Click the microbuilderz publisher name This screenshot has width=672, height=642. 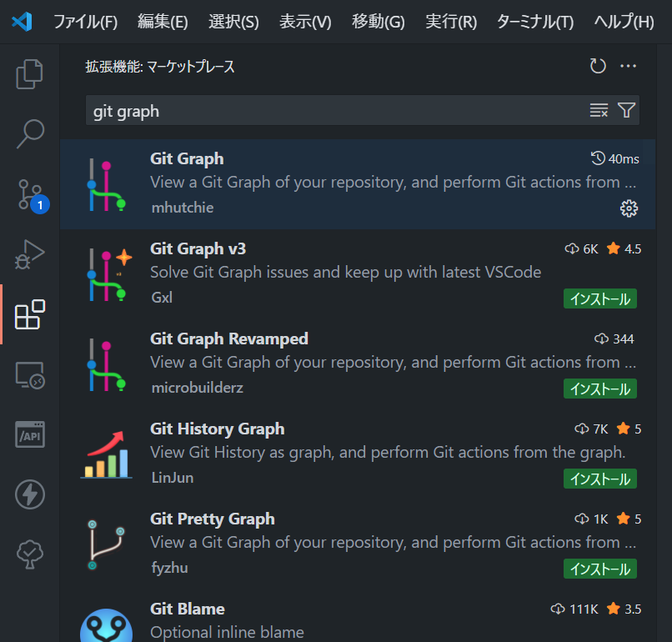(197, 388)
